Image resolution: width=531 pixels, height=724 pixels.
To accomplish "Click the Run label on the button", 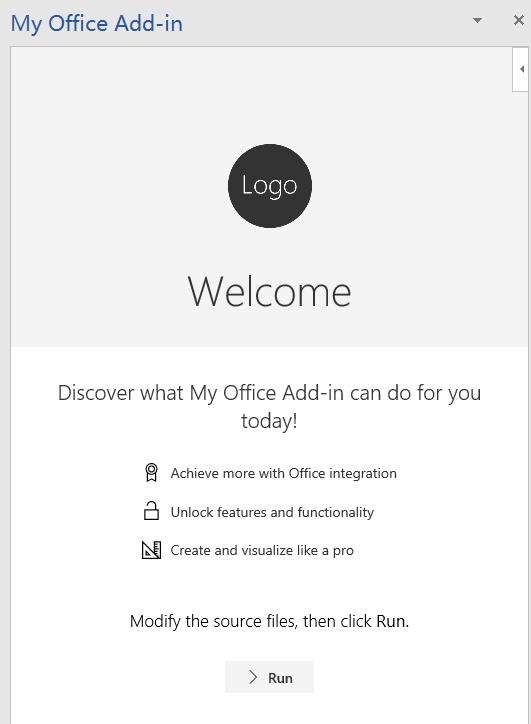I will [x=280, y=678].
